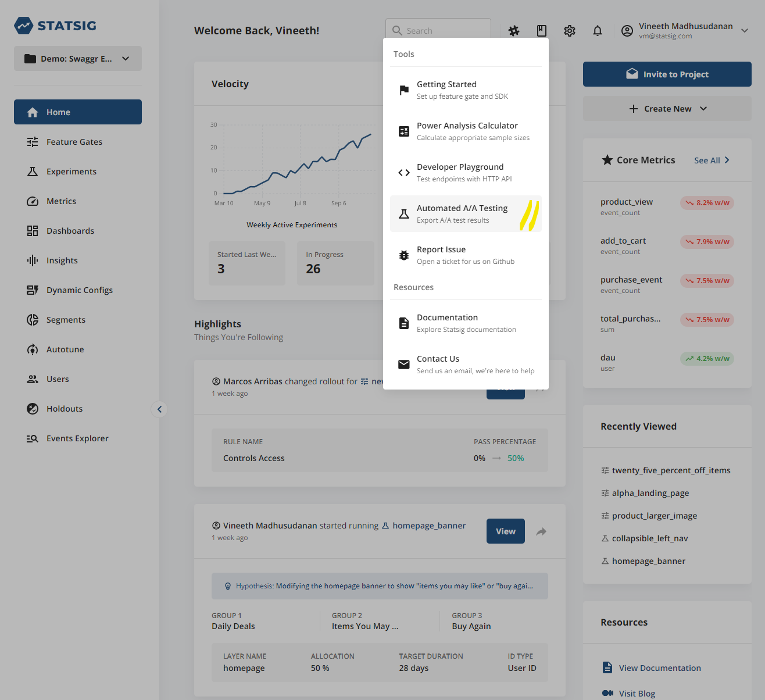Click the In Progress 26 card

tap(335, 263)
